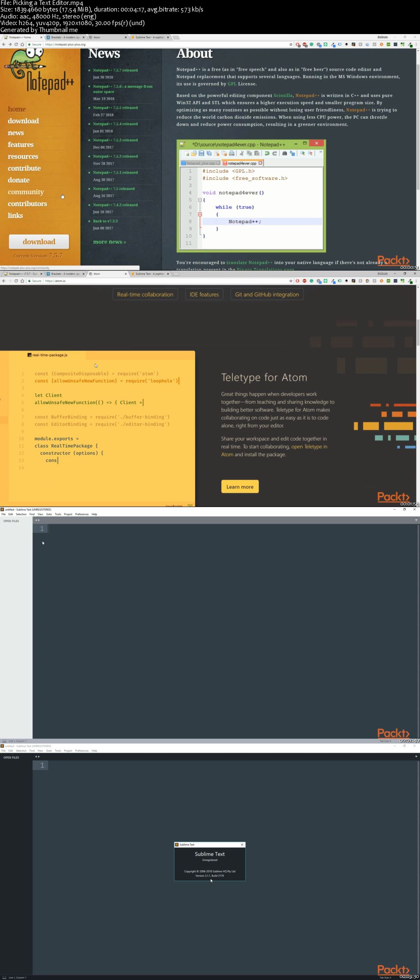
Task: Reload the notepad-plus-plus.org page
Action: click(16, 44)
